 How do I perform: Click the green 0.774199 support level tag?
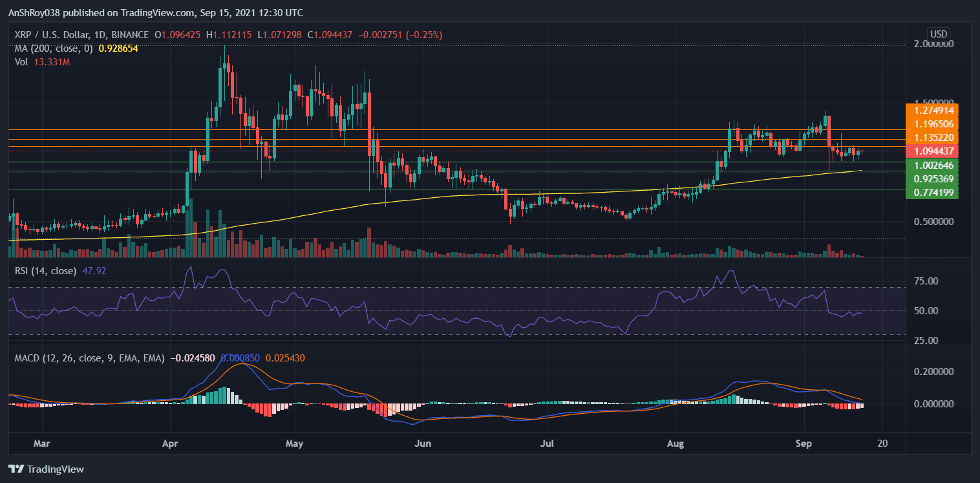(x=933, y=191)
